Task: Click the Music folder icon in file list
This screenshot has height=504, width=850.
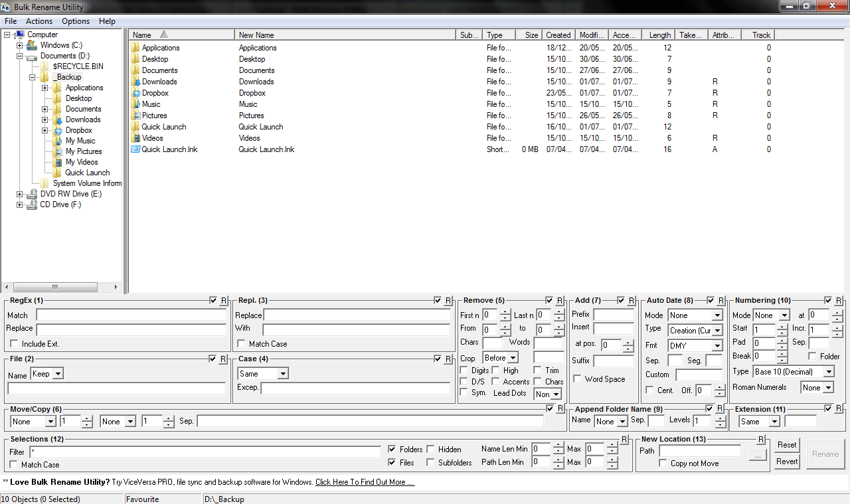Action: 135,104
